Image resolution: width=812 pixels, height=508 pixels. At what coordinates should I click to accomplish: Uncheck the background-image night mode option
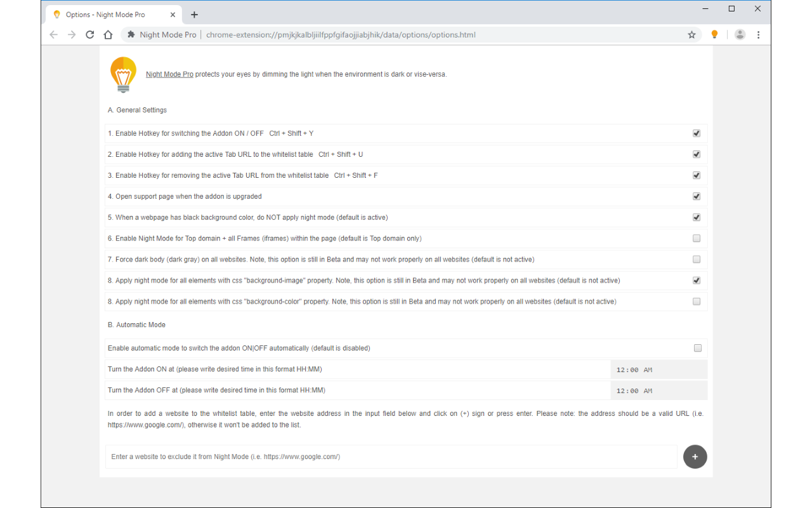pyautogui.click(x=696, y=280)
